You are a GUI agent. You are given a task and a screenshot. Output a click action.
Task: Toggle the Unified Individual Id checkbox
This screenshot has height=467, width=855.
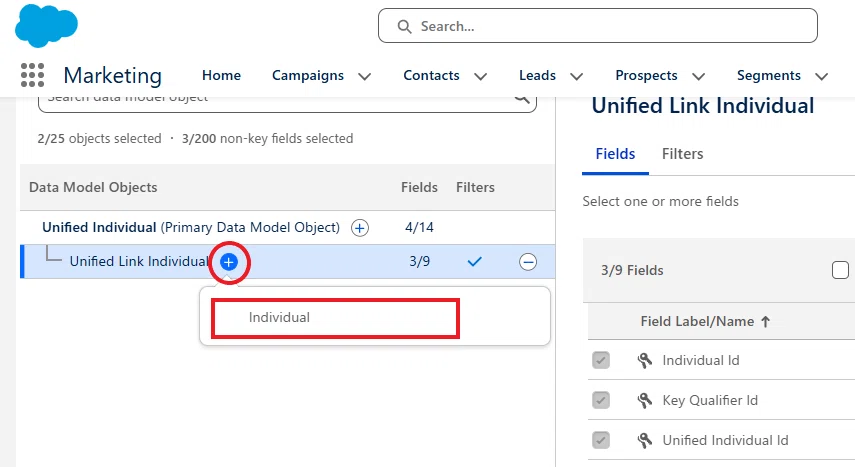tap(601, 440)
